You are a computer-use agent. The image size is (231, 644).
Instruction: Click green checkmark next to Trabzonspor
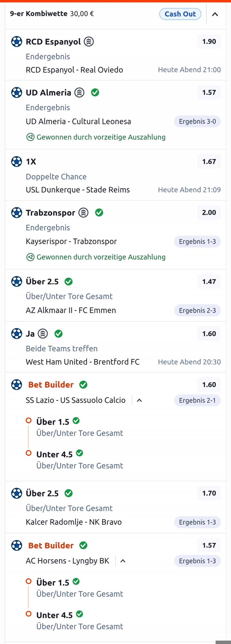click(x=99, y=213)
